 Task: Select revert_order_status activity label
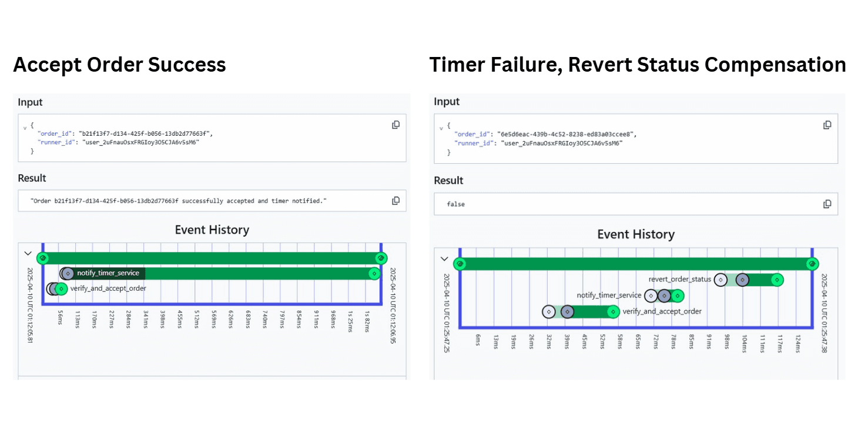(680, 280)
